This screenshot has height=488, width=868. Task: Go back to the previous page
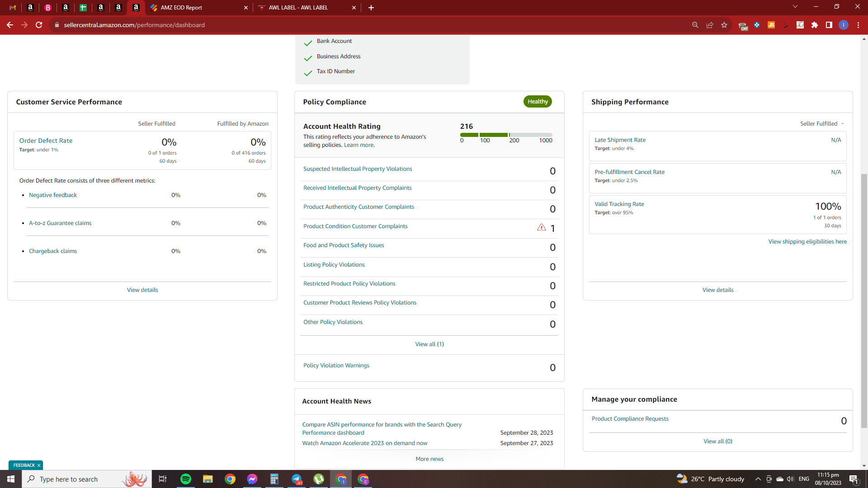click(x=10, y=25)
